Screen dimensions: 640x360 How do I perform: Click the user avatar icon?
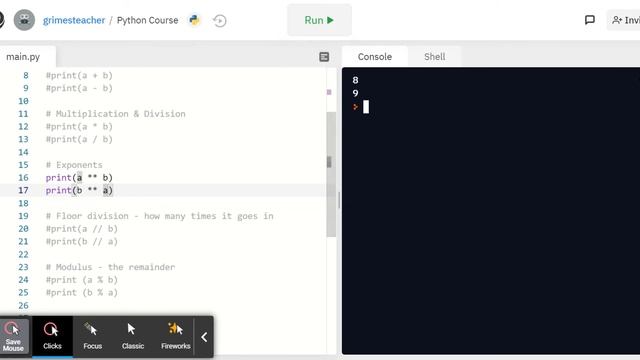(24, 20)
